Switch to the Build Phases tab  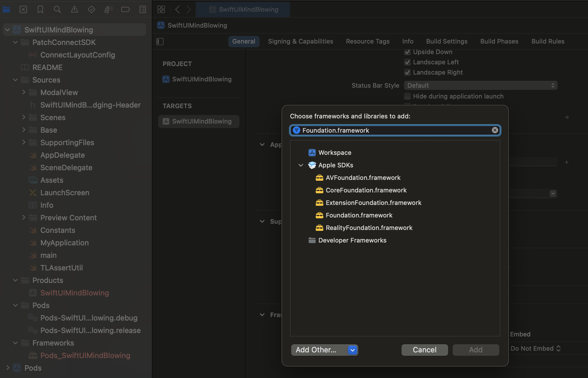(x=499, y=42)
